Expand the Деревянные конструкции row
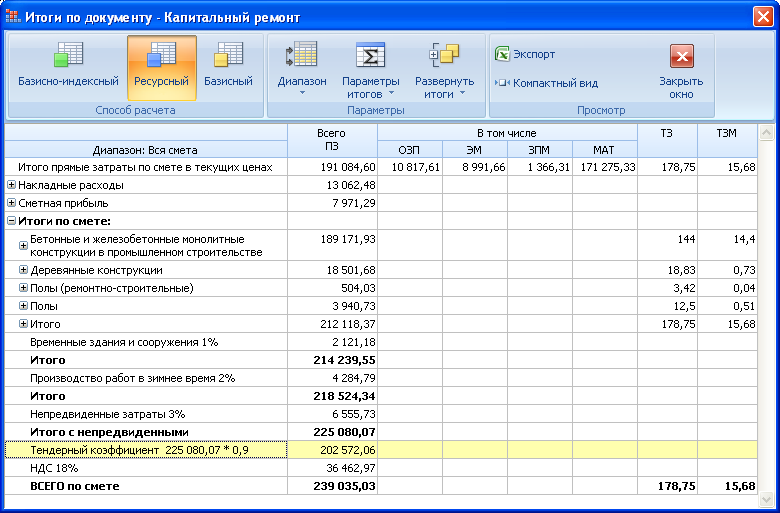This screenshot has width=780, height=513. pos(24,270)
